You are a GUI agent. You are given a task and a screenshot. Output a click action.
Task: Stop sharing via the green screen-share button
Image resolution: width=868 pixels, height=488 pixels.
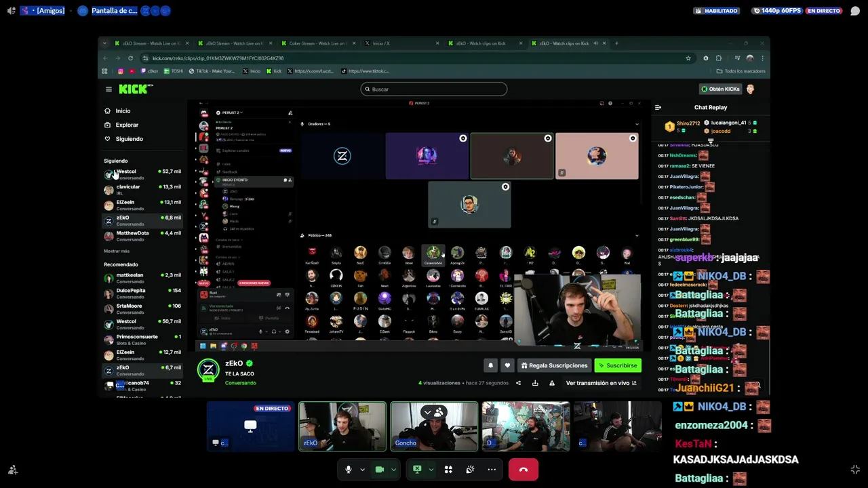click(x=417, y=469)
